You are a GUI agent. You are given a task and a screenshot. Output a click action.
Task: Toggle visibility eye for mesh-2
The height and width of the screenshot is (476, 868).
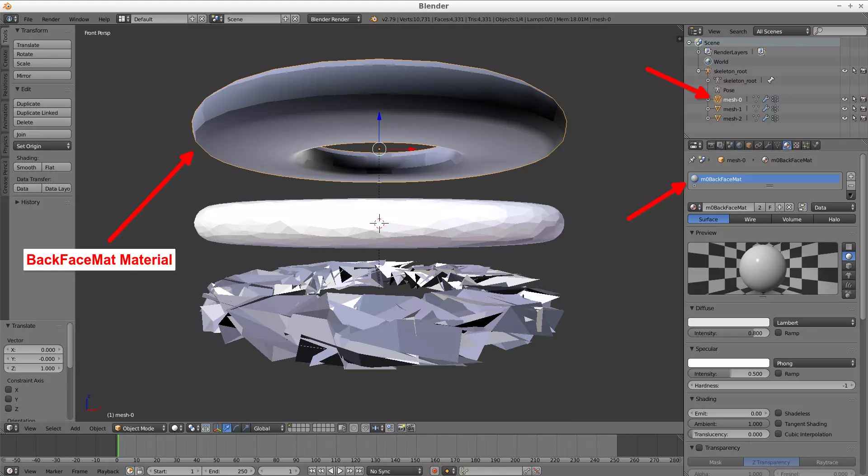[844, 118]
